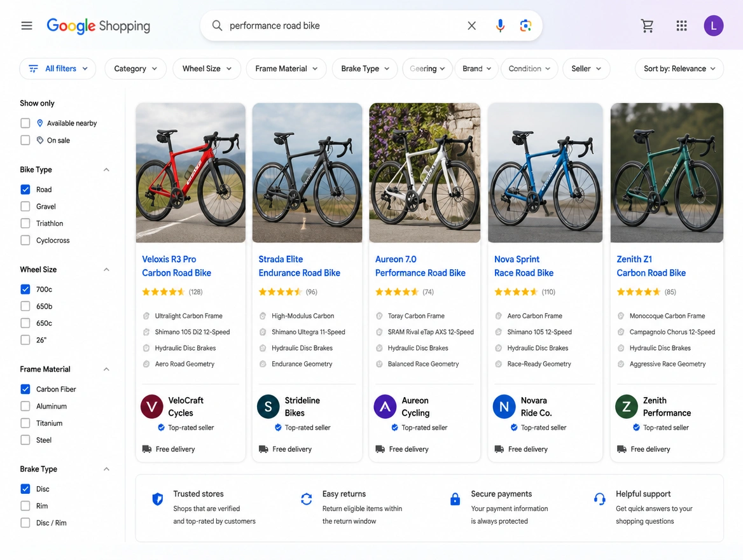This screenshot has height=560, width=743.
Task: Check the Triathlon bike type
Action: tap(25, 223)
